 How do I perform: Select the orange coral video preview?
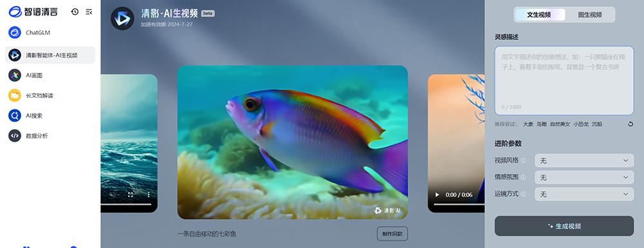(457, 143)
